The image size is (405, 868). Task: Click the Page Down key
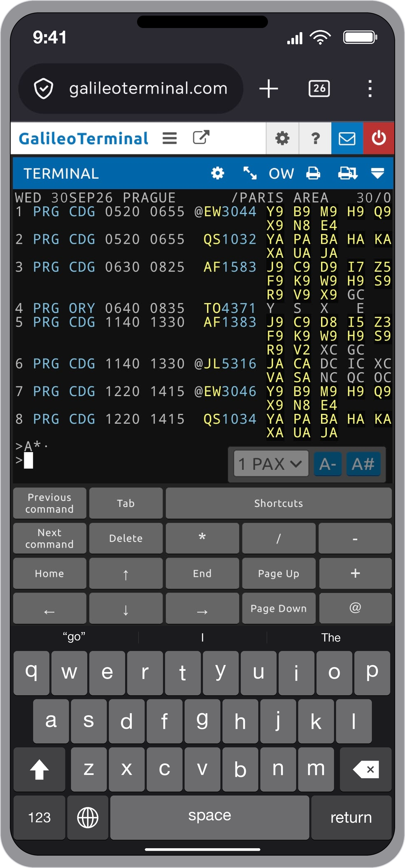pyautogui.click(x=279, y=609)
